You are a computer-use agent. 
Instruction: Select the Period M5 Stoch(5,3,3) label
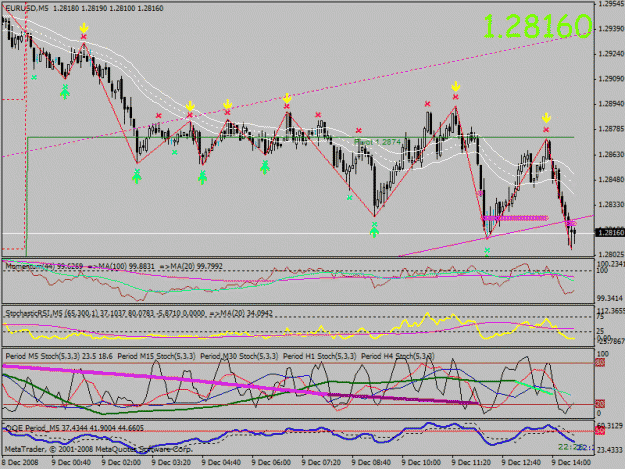coord(59,356)
